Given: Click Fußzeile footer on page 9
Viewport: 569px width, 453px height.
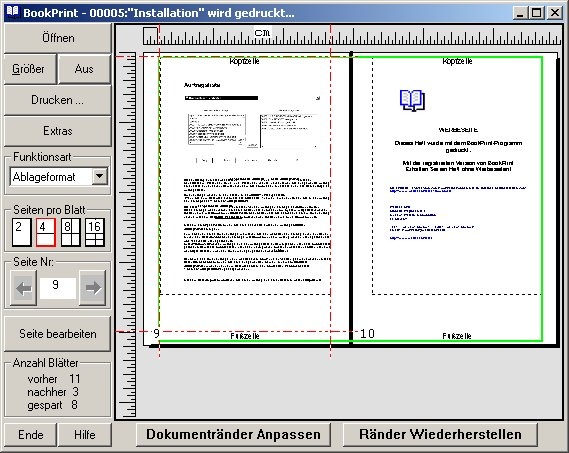Looking at the screenshot, I should click(x=245, y=336).
